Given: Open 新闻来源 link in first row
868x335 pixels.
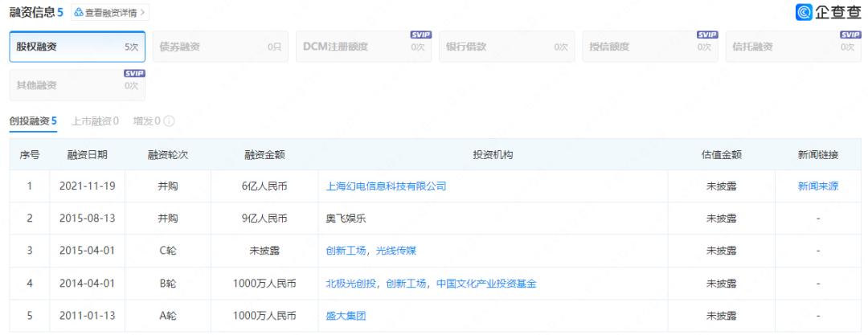Looking at the screenshot, I should [x=817, y=186].
